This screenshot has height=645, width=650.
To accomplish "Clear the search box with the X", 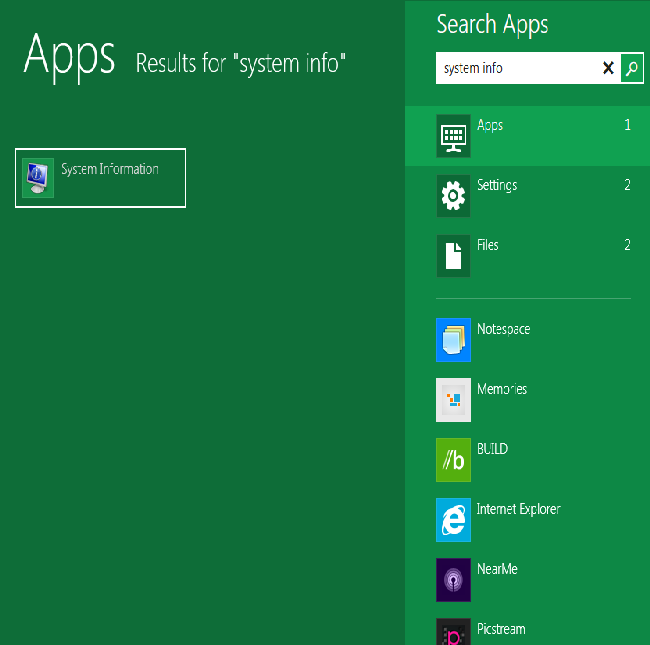I will click(608, 68).
